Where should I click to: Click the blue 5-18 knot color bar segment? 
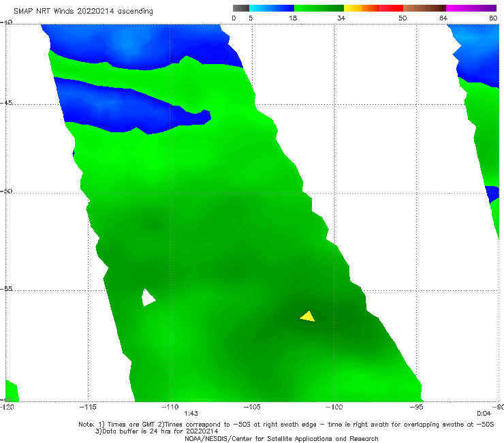[272, 8]
